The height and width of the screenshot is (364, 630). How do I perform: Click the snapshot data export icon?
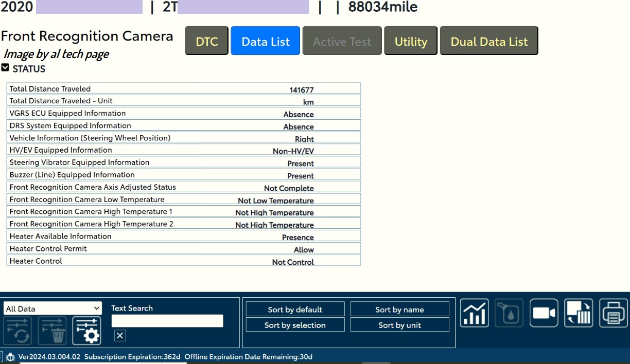(578, 313)
